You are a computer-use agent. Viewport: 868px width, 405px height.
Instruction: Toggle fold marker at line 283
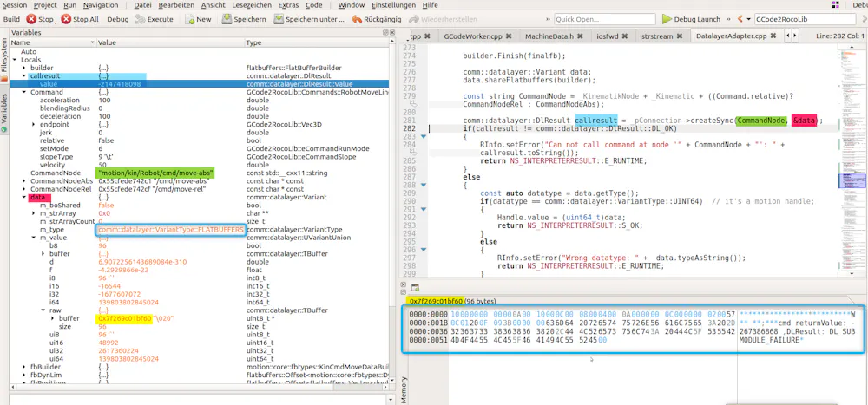click(424, 137)
